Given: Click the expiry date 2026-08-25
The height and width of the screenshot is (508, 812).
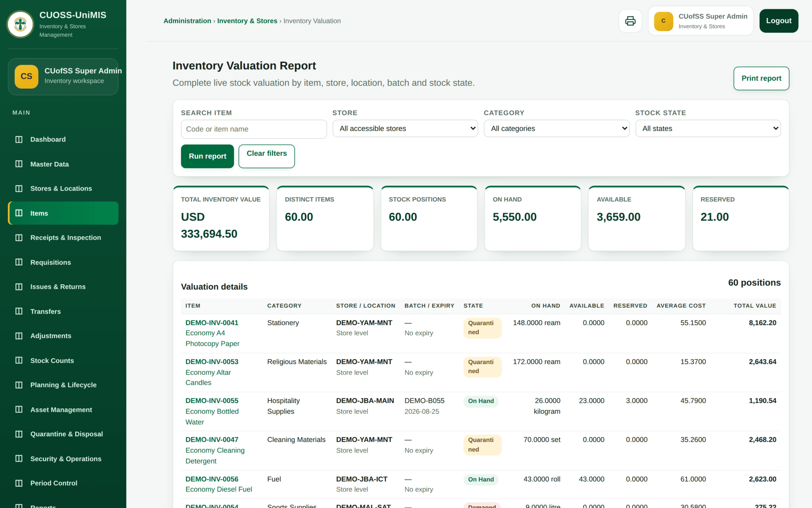Looking at the screenshot, I should (x=422, y=411).
